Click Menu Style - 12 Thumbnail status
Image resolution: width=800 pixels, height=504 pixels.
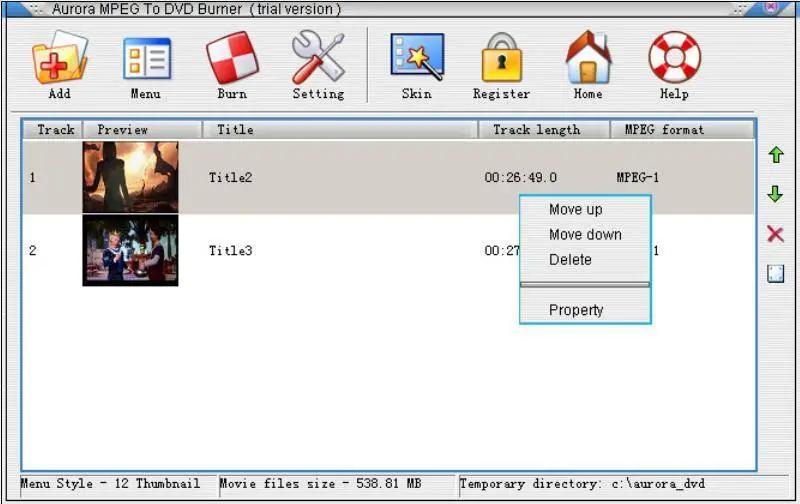110,484
